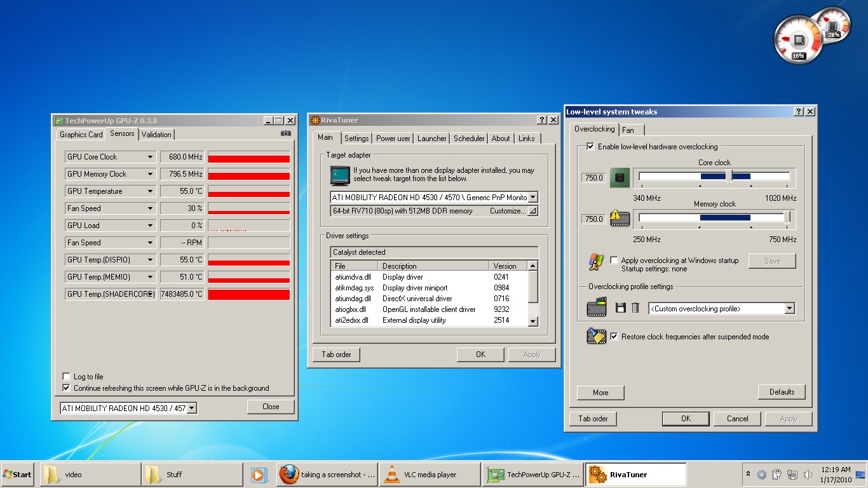
Task: Switch to Validation tab in GPU-Z
Action: pyautogui.click(x=156, y=135)
